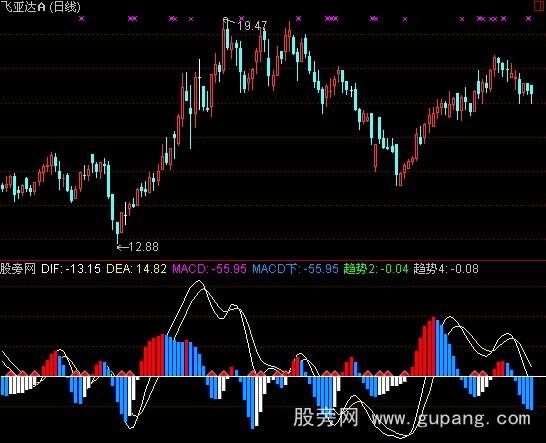This screenshot has height=443, width=546.
Task: Click the 12.88 low price label
Action: click(x=143, y=247)
